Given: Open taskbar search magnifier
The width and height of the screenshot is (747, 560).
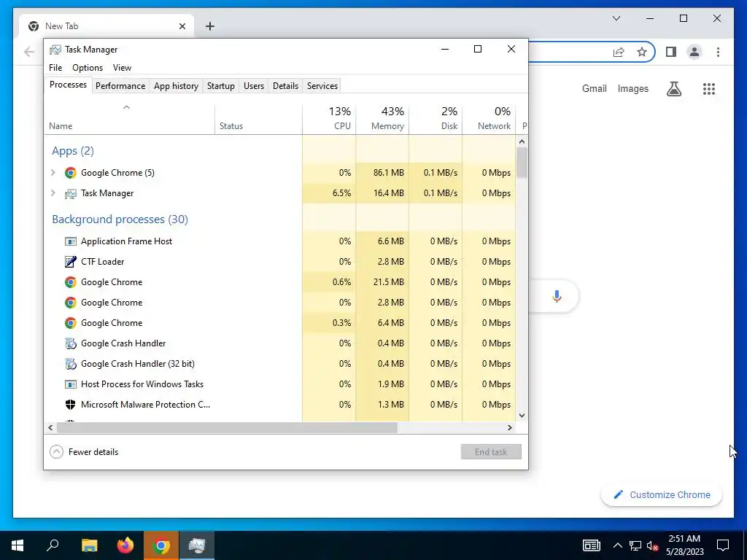Looking at the screenshot, I should point(53,545).
